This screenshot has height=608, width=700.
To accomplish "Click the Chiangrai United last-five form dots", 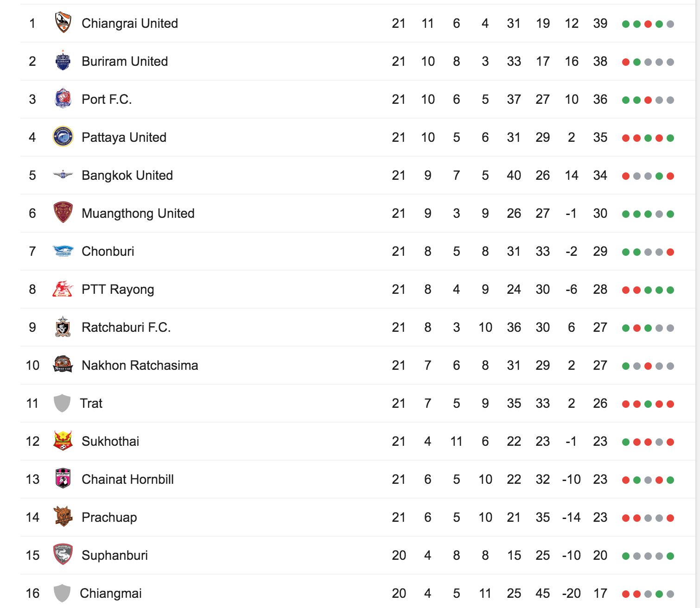I will coord(648,24).
